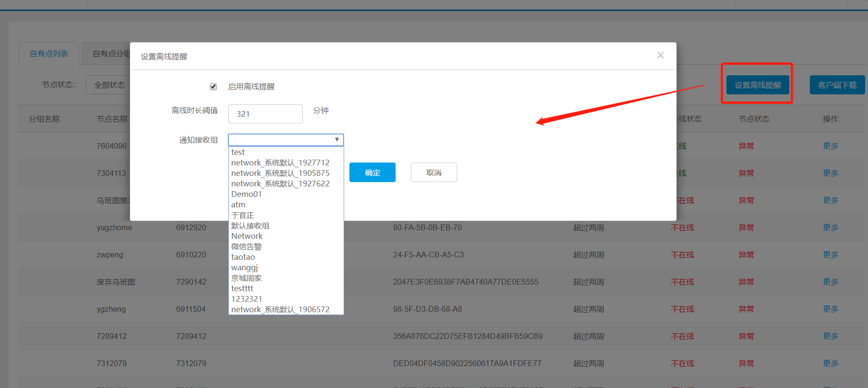Open the 全部状态 node status dropdown

pyautogui.click(x=109, y=85)
